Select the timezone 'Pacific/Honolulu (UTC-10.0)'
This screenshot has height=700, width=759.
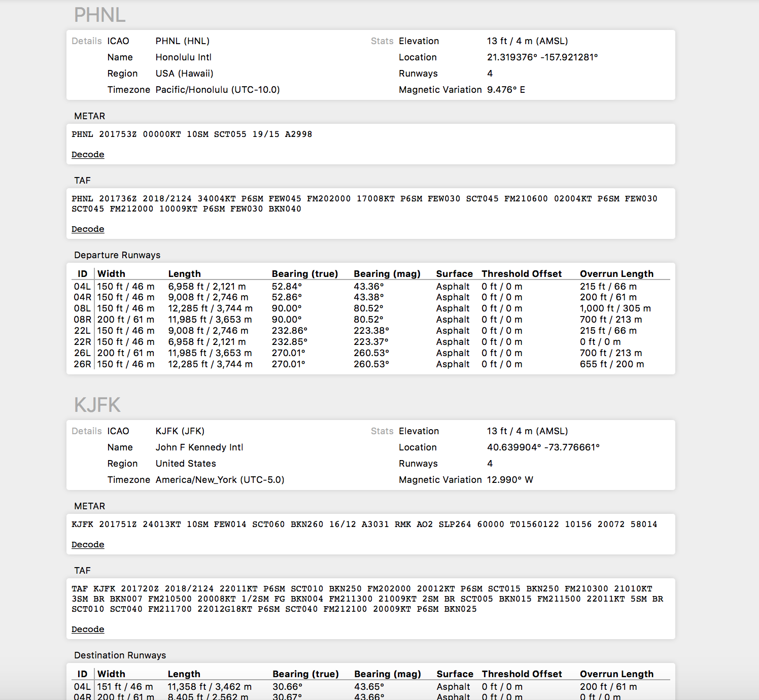(x=218, y=90)
